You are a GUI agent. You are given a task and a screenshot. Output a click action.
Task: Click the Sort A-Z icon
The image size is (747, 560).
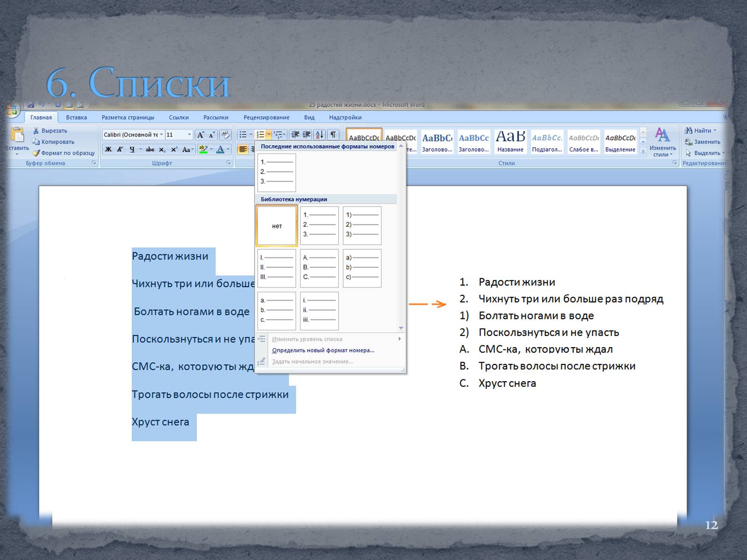[319, 135]
